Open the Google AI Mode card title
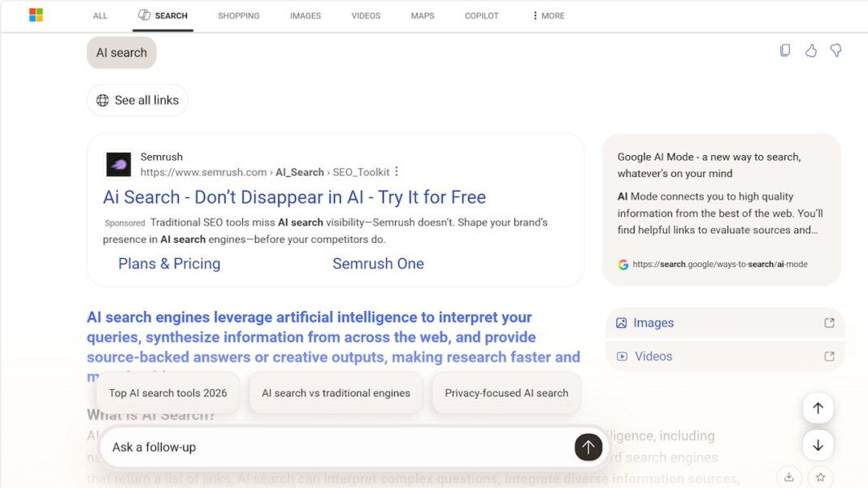Image resolution: width=868 pixels, height=488 pixels. point(710,165)
